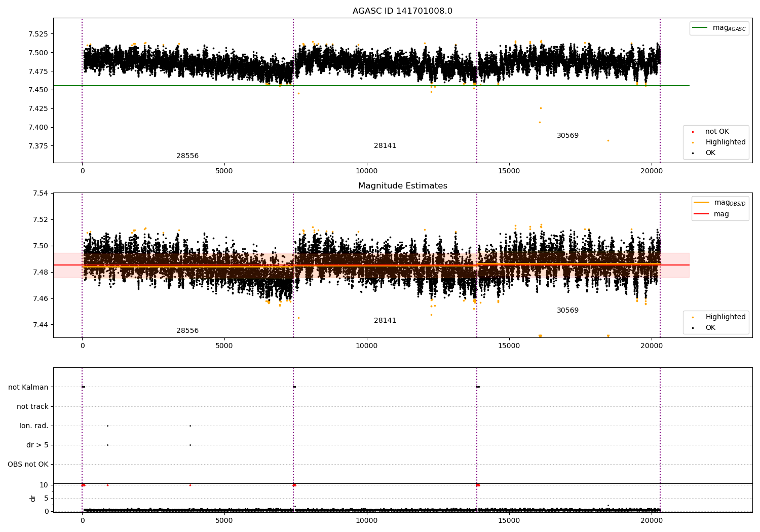Click the 7.400 y-axis tick label

[38, 128]
